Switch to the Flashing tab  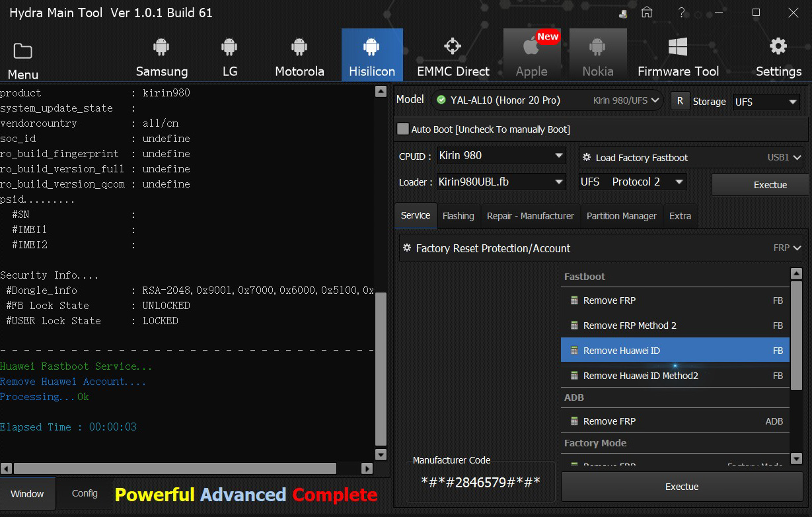pyautogui.click(x=458, y=216)
